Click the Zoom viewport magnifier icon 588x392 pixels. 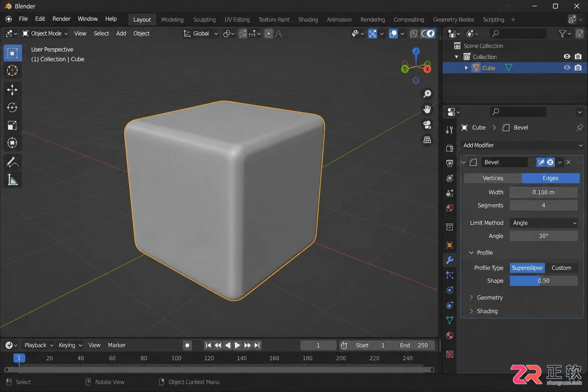point(427,94)
